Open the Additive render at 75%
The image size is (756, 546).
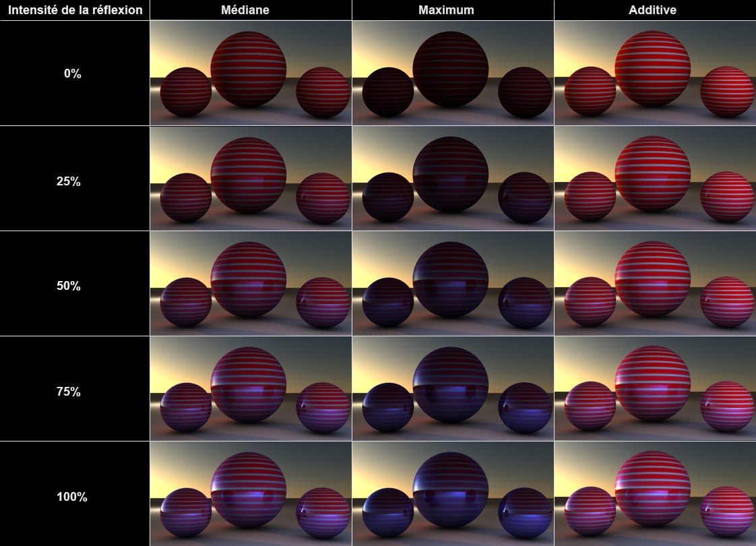tap(655, 388)
